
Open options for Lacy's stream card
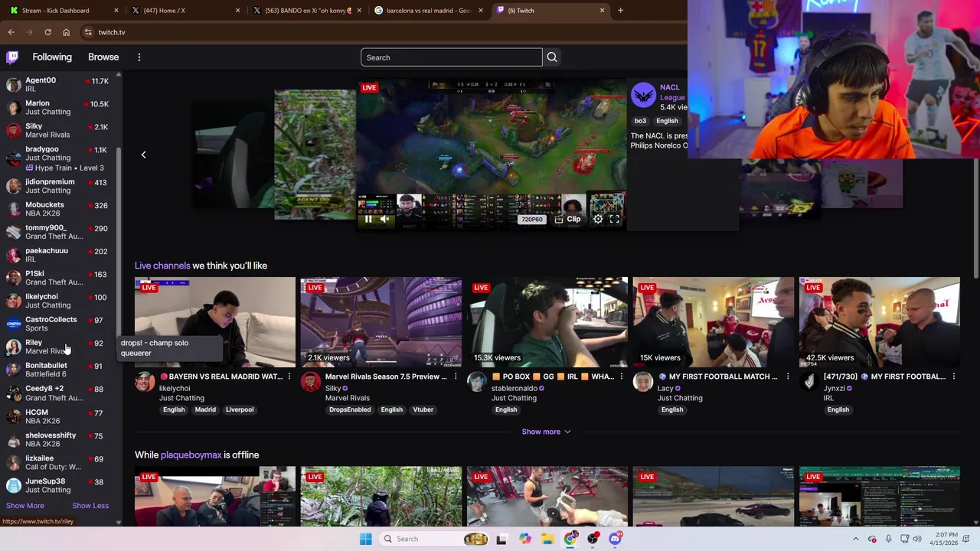point(787,377)
